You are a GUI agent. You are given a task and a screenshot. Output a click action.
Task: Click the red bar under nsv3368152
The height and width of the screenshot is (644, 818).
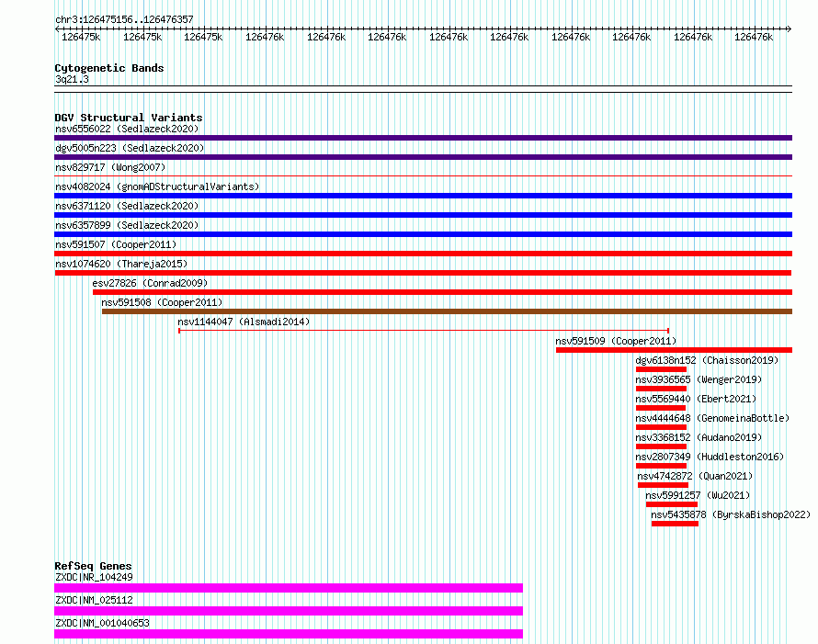(x=661, y=446)
